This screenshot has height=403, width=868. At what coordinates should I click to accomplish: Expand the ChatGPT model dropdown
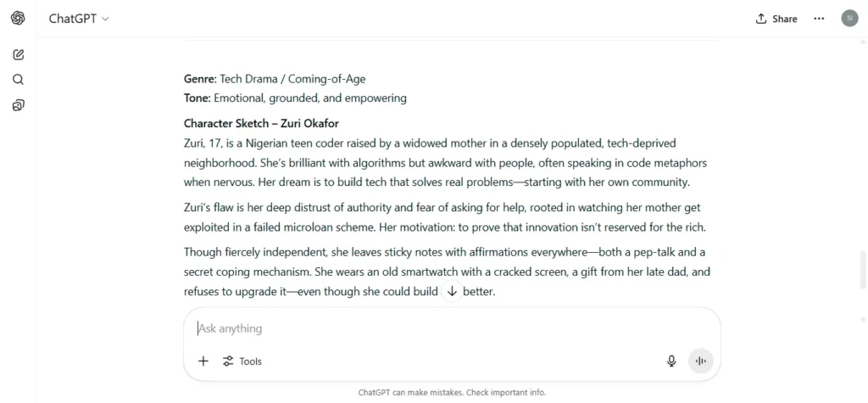click(x=79, y=19)
